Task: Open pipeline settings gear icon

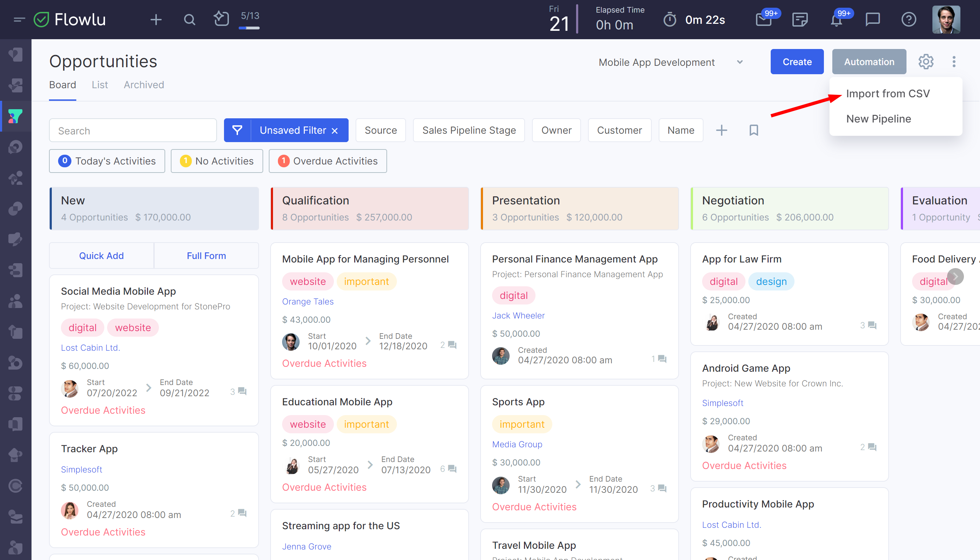Action: [x=926, y=62]
